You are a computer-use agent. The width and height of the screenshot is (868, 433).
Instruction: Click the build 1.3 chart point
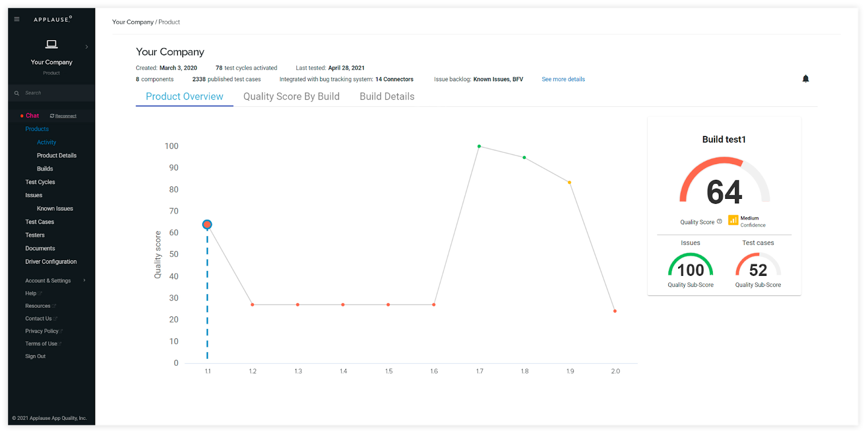click(x=298, y=305)
